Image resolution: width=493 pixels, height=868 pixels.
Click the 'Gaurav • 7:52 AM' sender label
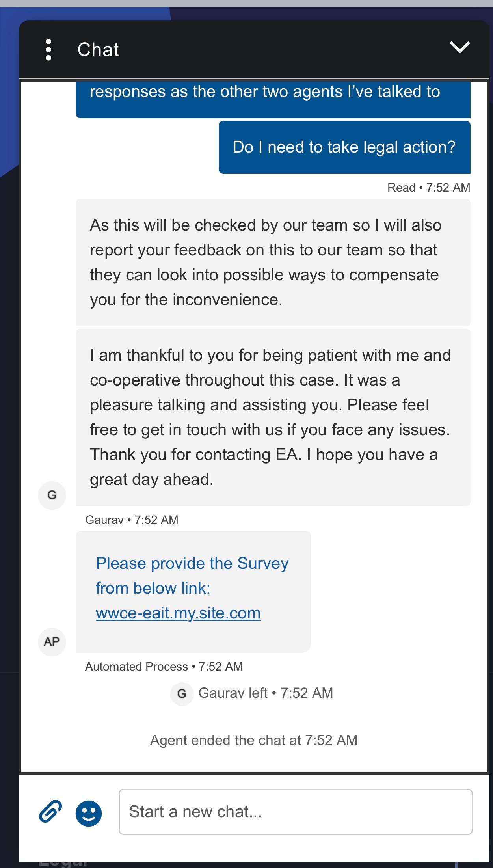click(x=132, y=520)
